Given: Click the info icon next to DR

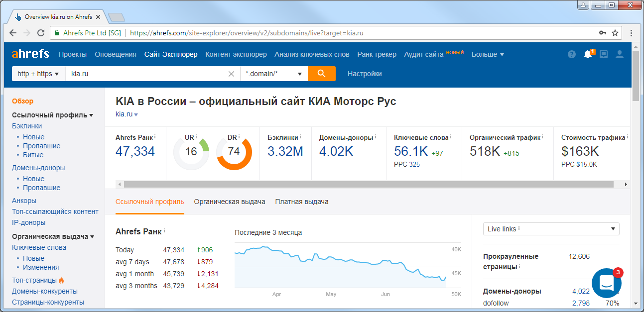Looking at the screenshot, I should [239, 136].
